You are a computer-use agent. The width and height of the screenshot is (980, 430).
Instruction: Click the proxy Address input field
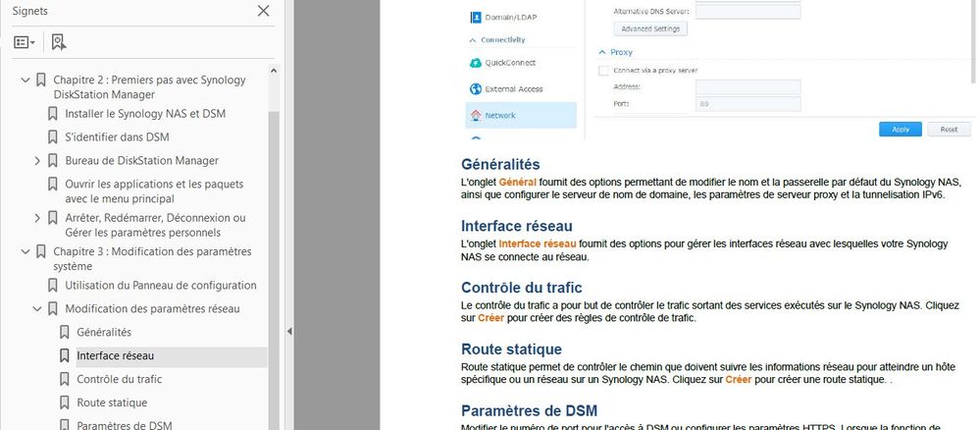point(748,87)
